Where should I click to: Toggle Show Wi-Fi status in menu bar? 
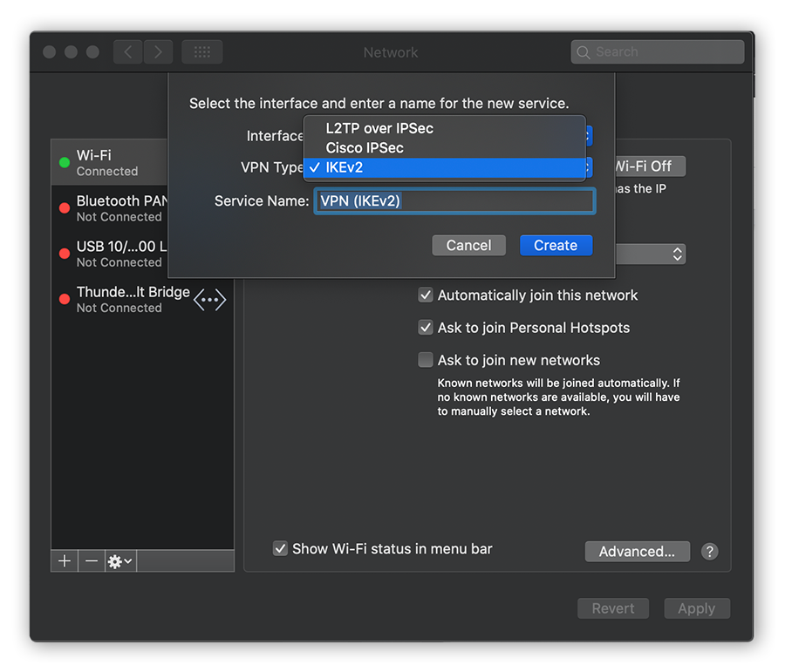tap(280, 548)
